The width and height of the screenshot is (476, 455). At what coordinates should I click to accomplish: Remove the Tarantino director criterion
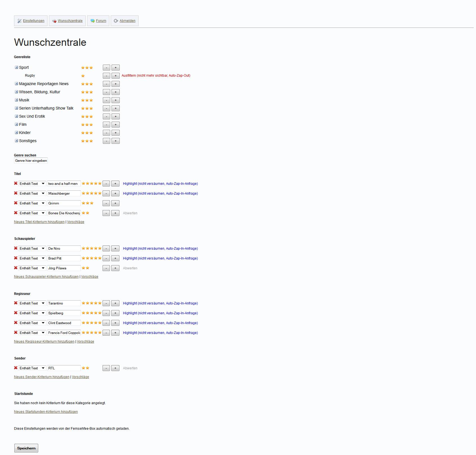(x=16, y=303)
